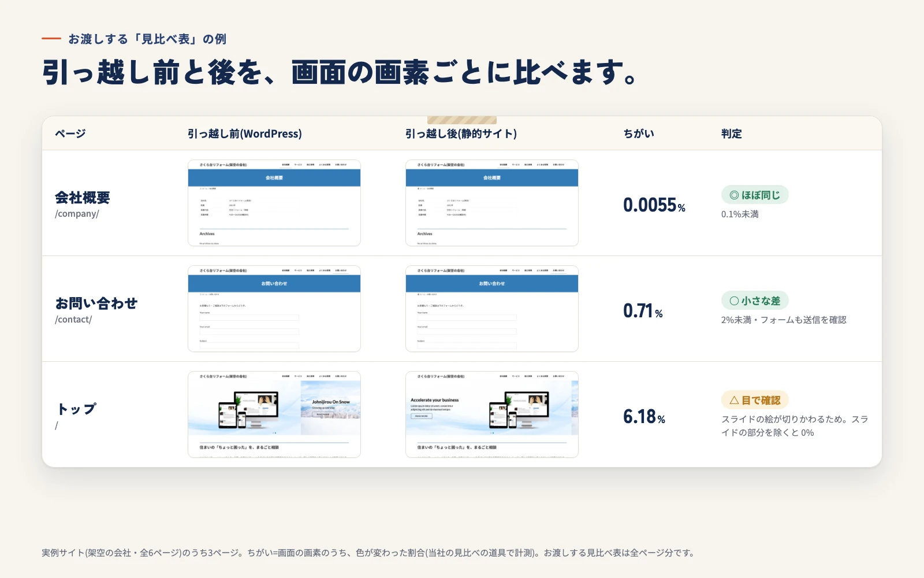Image resolution: width=924 pixels, height=578 pixels.
Task: Click the heading 引っ越し前と後を、画面の画素ごとに比べます。
Action: tap(341, 73)
